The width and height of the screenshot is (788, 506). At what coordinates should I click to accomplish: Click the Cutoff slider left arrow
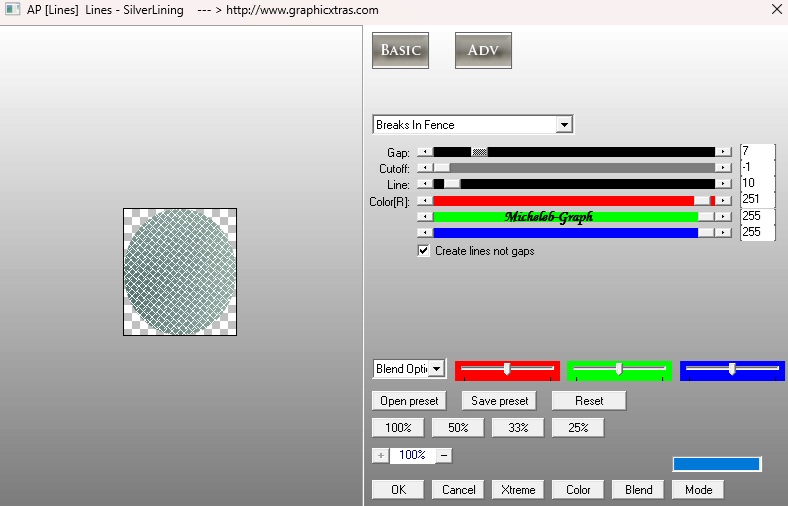425,168
